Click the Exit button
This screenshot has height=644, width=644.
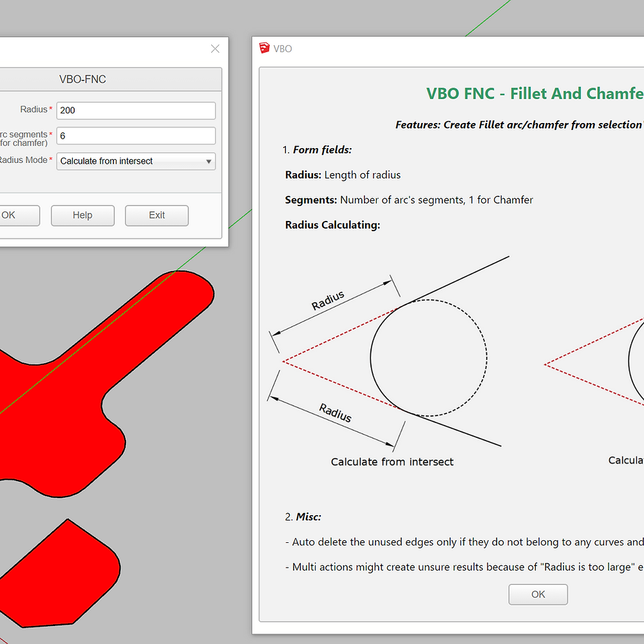(156, 215)
